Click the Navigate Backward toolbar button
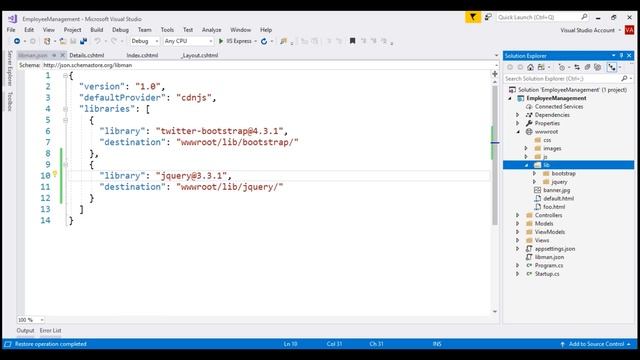This screenshot has height=360, width=640. point(17,41)
